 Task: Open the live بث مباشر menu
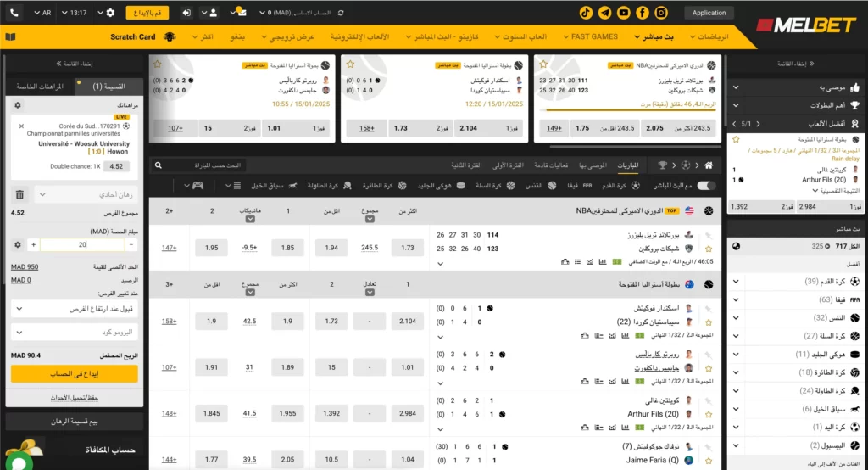[x=654, y=36]
